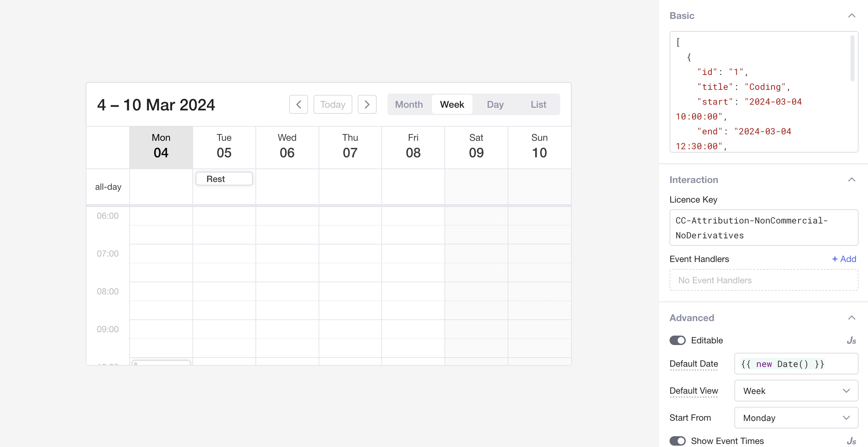This screenshot has width=868, height=447.
Task: Click the JS icon beside Editable
Action: click(851, 340)
